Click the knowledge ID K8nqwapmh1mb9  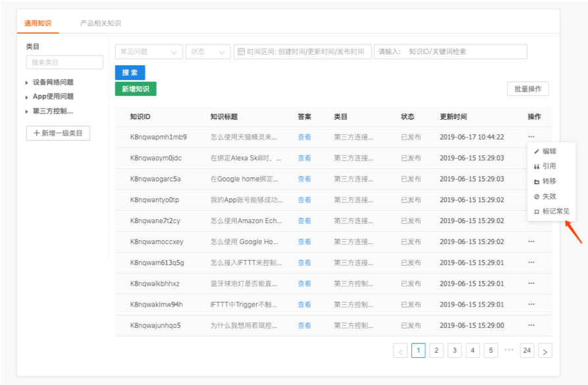[x=158, y=137]
